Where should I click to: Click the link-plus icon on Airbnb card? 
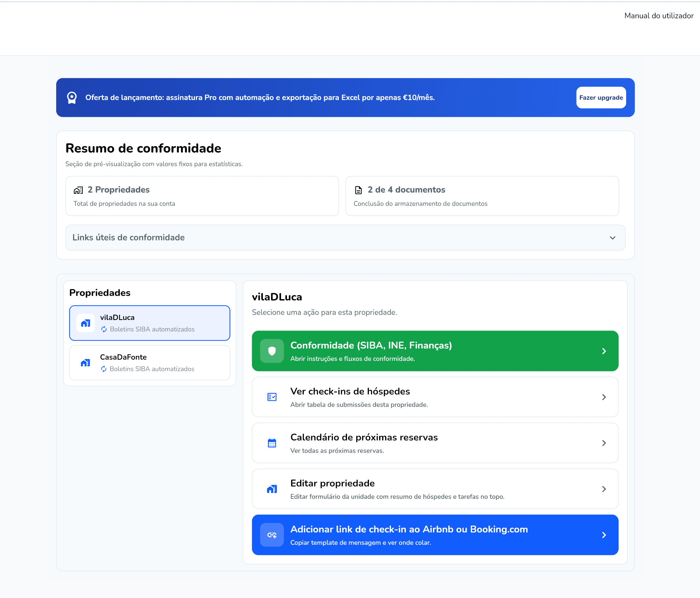[272, 535]
